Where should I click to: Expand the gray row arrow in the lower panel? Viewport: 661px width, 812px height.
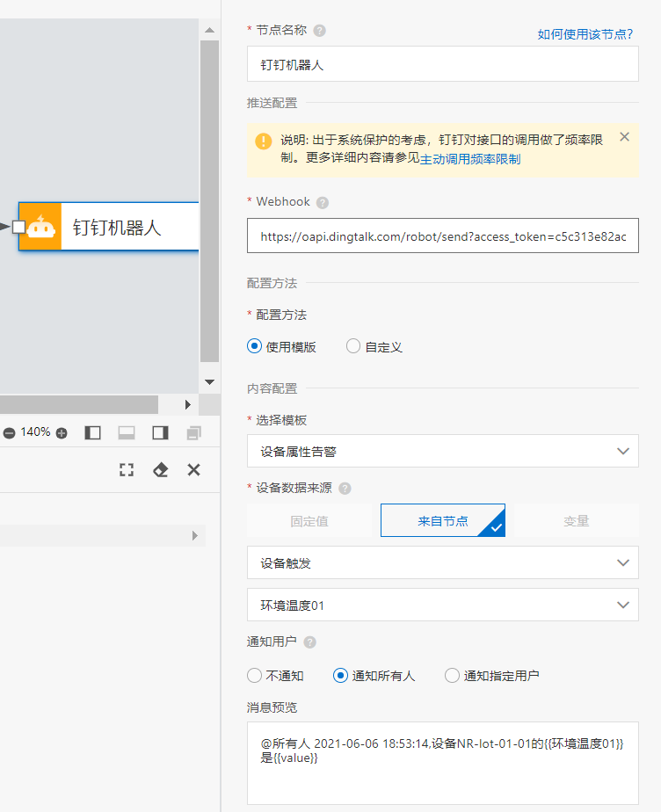[195, 535]
